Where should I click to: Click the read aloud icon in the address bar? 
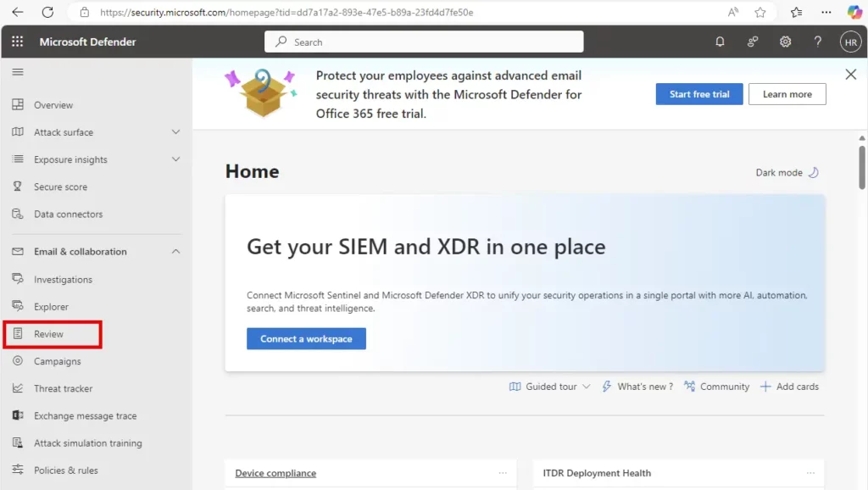(733, 12)
